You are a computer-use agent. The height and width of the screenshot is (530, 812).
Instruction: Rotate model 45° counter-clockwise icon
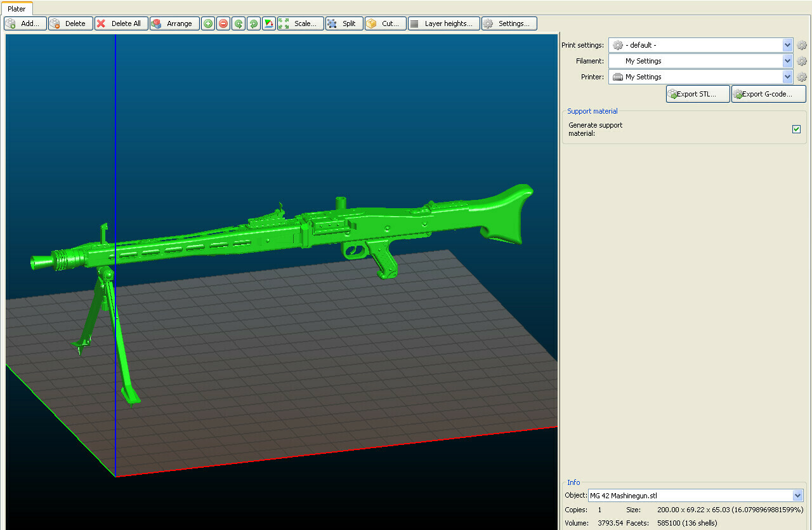tap(239, 23)
